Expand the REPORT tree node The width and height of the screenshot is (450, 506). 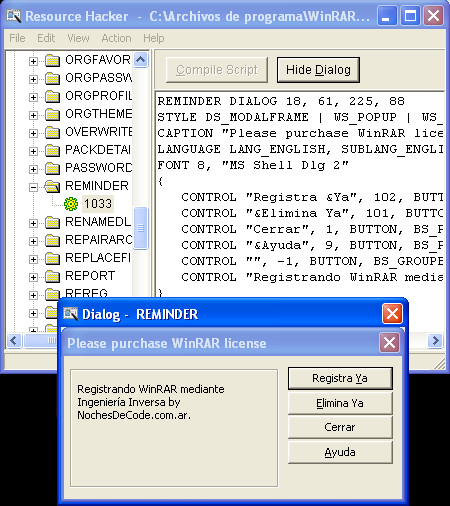(x=33, y=277)
